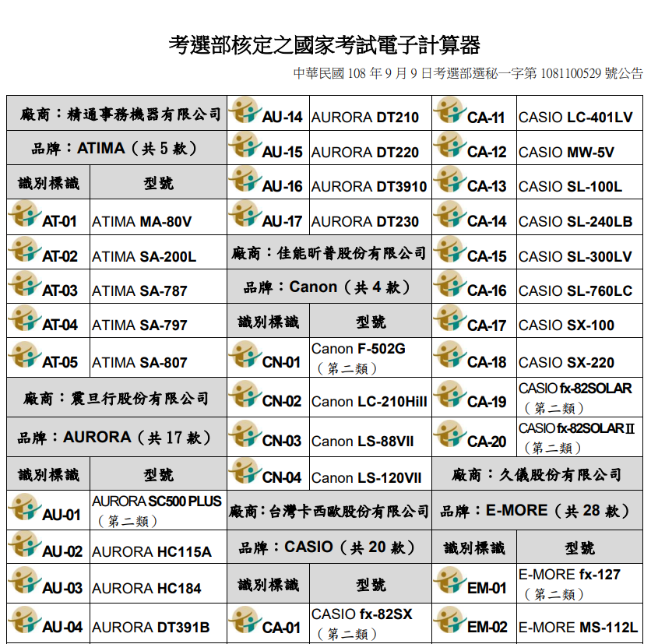This screenshot has width=651, height=644.
Task: Click the title 考選部核定之國家考試電子計算器
Action: [x=324, y=45]
